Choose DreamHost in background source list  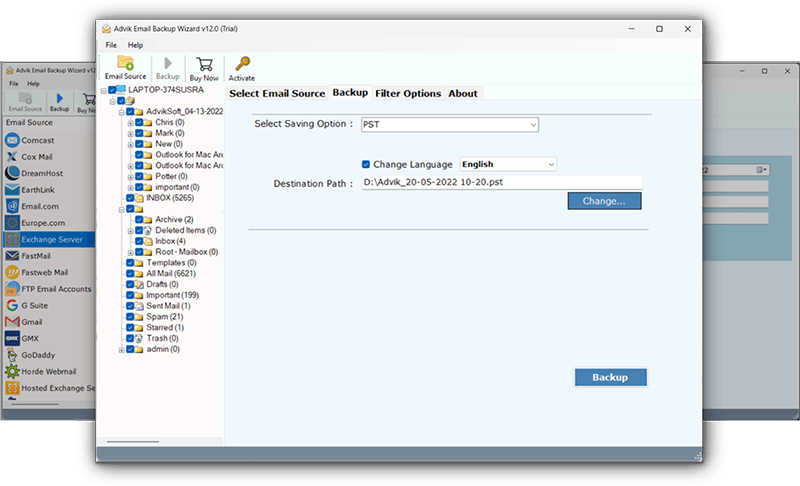42,173
